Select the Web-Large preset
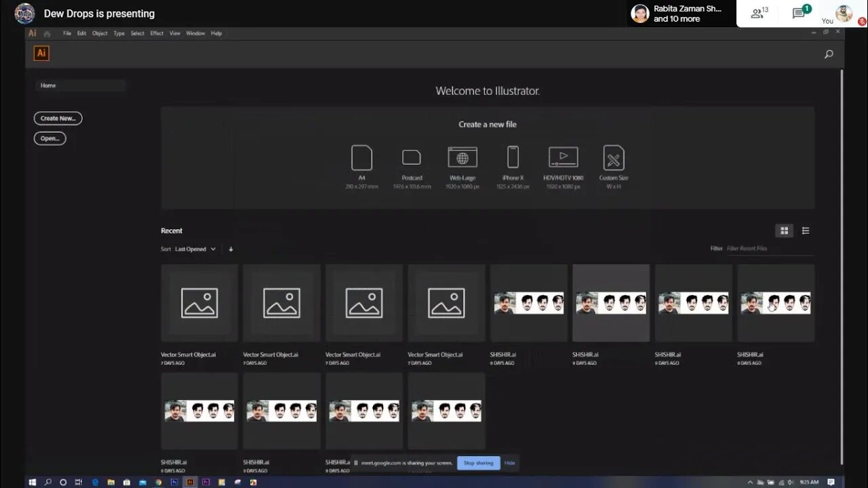 point(462,167)
